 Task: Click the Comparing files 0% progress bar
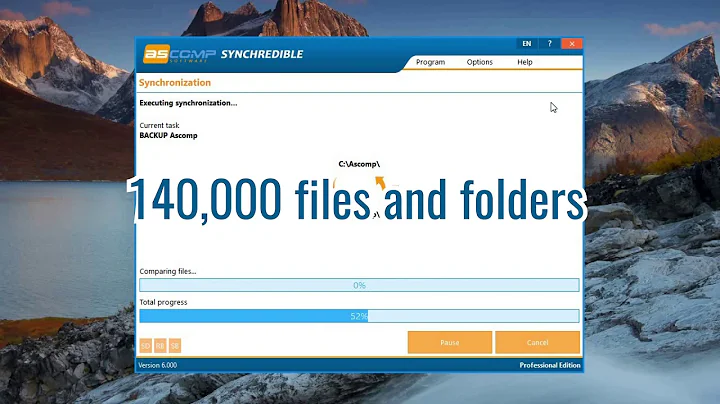click(x=359, y=285)
